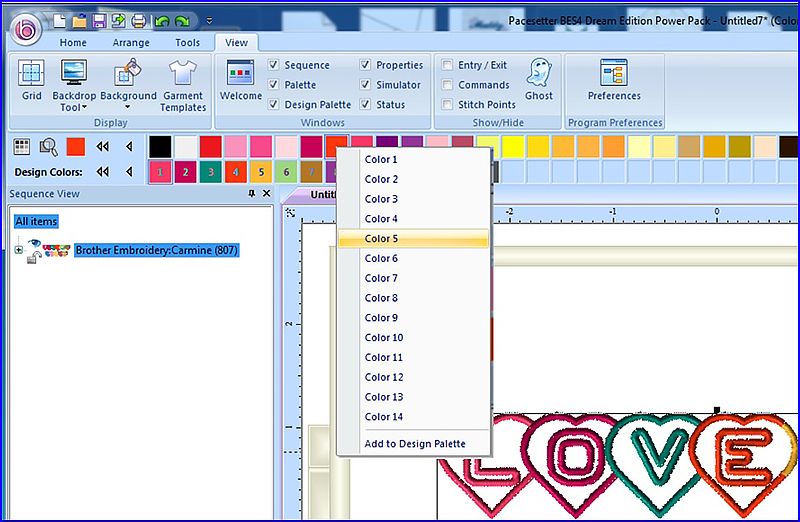Viewport: 800px width, 522px height.
Task: Click the Print icon in quick access toolbar
Action: tap(139, 19)
